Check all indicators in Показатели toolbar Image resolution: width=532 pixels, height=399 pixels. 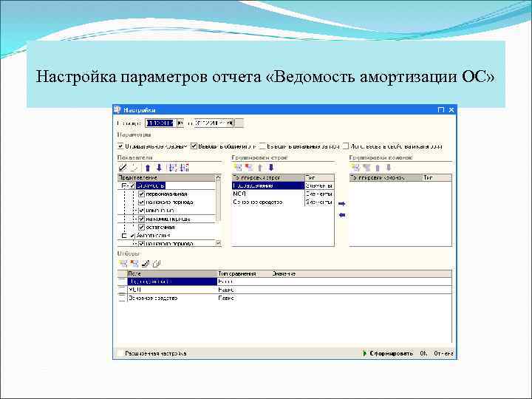123,167
